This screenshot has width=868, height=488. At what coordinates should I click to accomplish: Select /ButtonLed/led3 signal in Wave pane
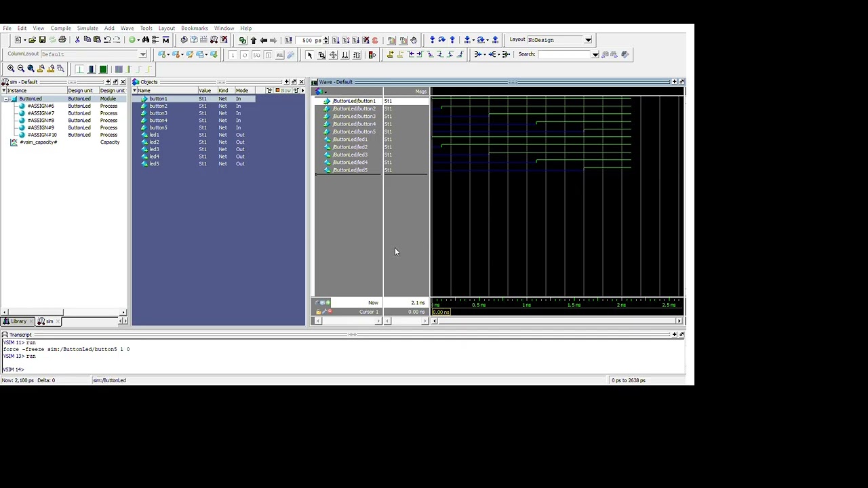[x=350, y=155]
